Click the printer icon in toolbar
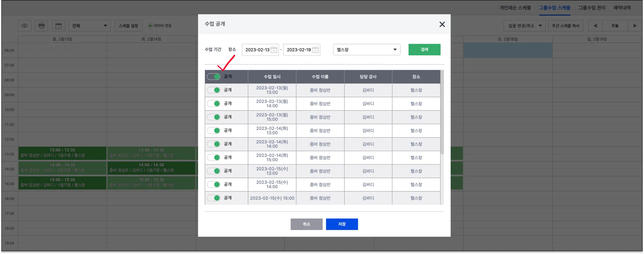This screenshot has height=254, width=644. 42,26
